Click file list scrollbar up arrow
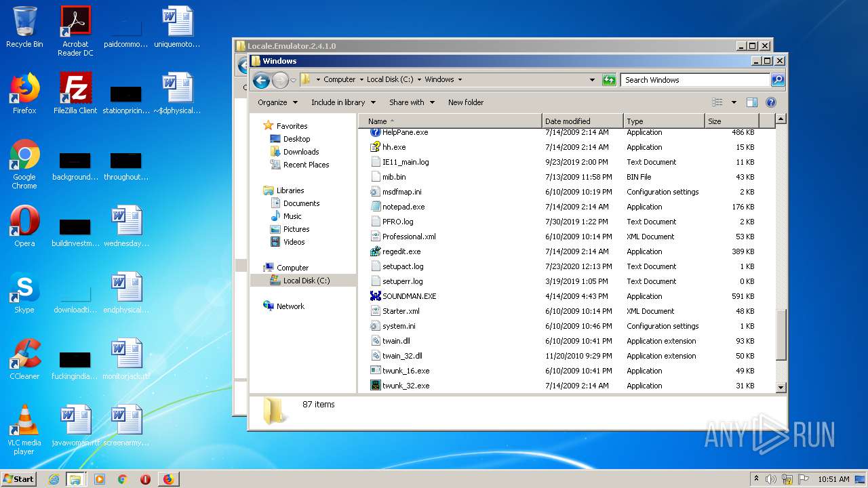 click(781, 119)
